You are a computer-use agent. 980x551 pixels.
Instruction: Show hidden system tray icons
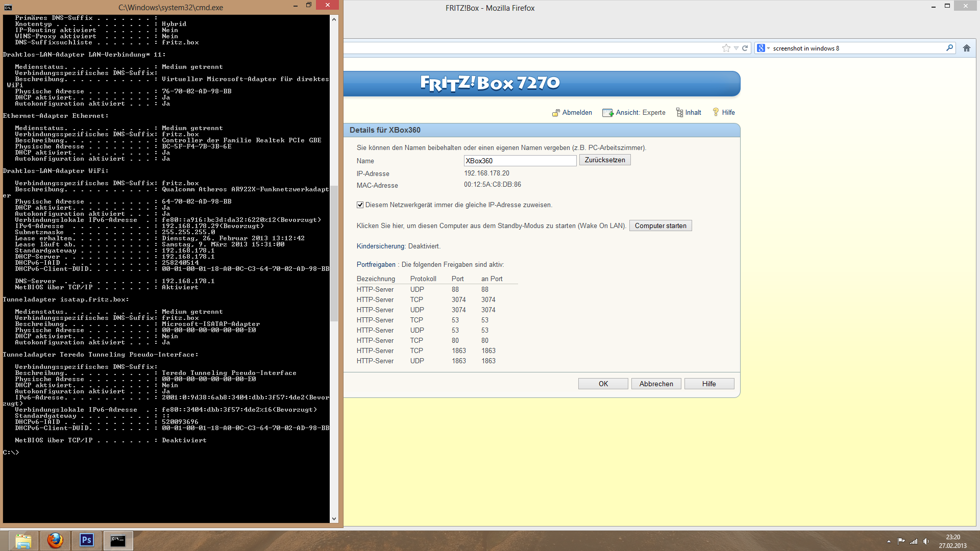[889, 541]
